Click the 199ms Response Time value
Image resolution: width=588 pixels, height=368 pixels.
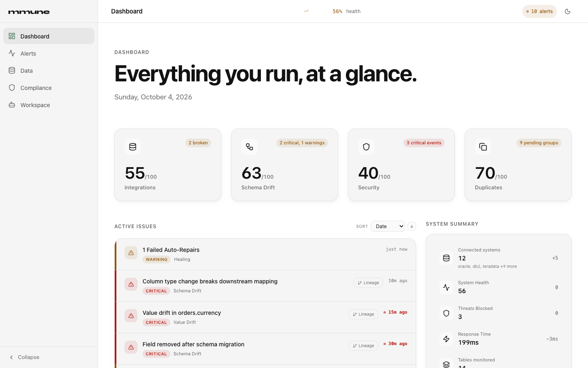468,343
